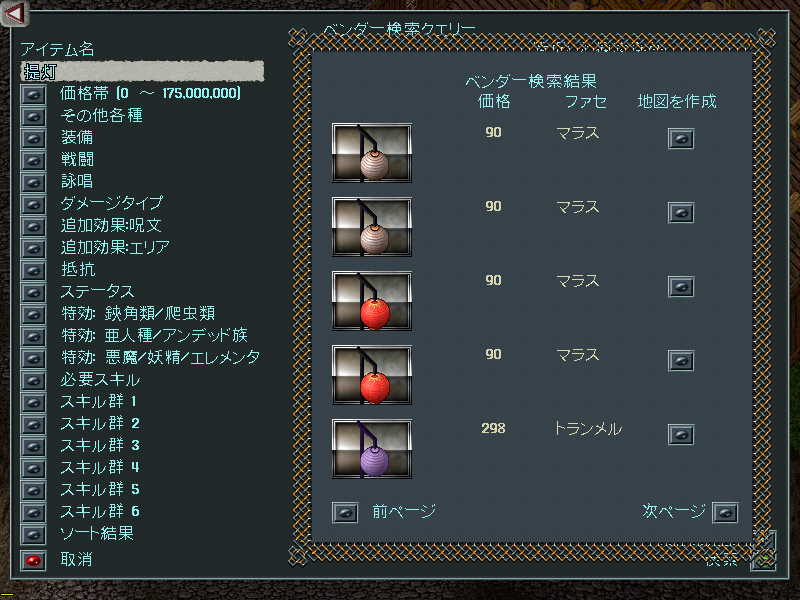Click the 地図を作成 button for the first 90 gold lantern
The image size is (800, 600).
tap(681, 139)
